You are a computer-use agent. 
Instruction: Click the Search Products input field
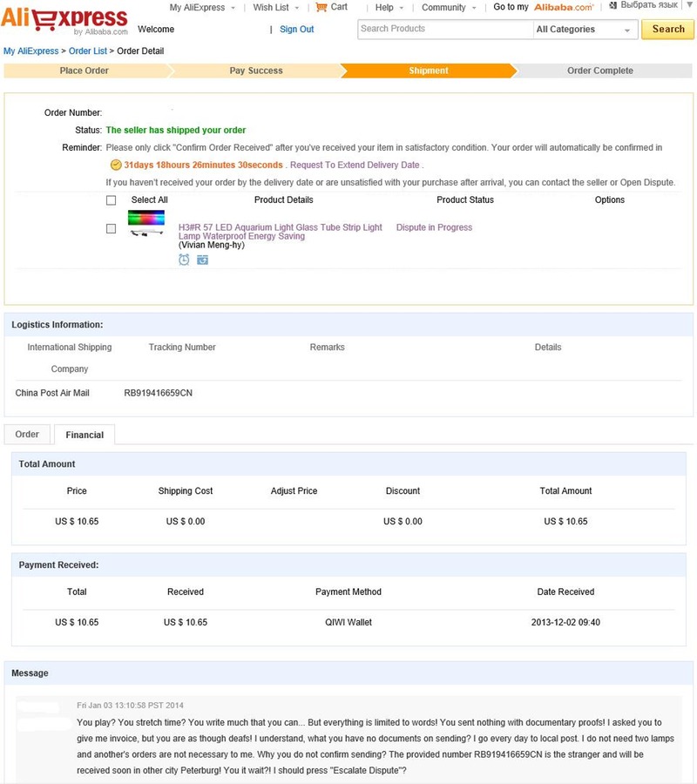[x=445, y=29]
